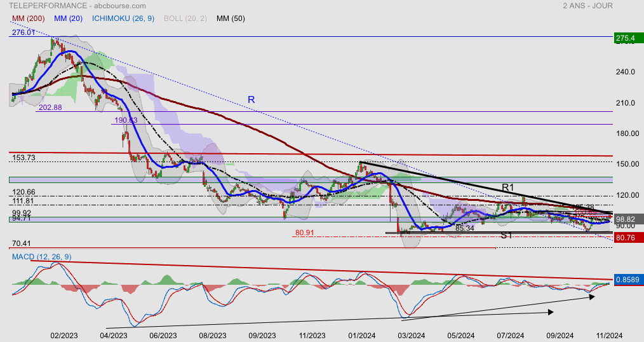Click the 190.63 level label
This screenshot has height=342, width=644.
126,120
